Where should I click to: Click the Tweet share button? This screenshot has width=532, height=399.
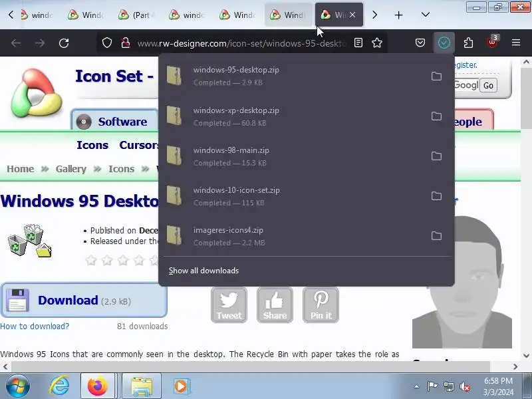(229, 305)
